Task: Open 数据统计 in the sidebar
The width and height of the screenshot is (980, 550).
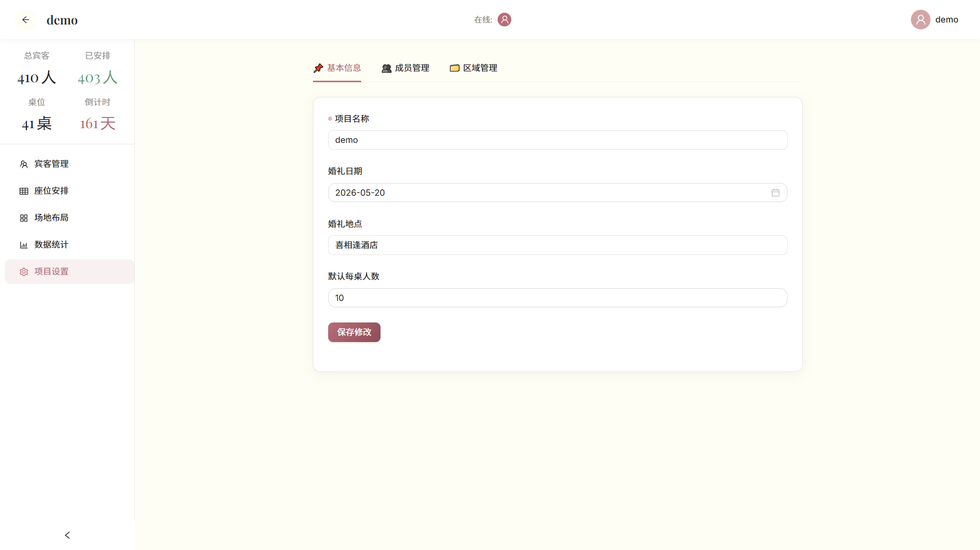Action: tap(70, 245)
